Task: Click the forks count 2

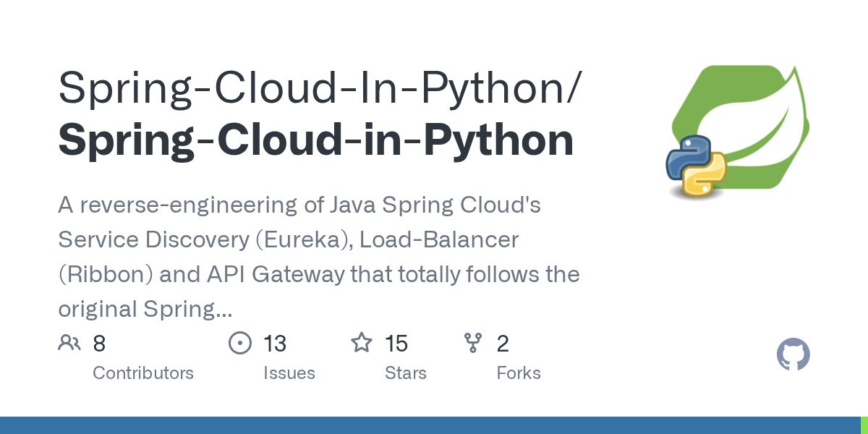Action: click(x=503, y=344)
